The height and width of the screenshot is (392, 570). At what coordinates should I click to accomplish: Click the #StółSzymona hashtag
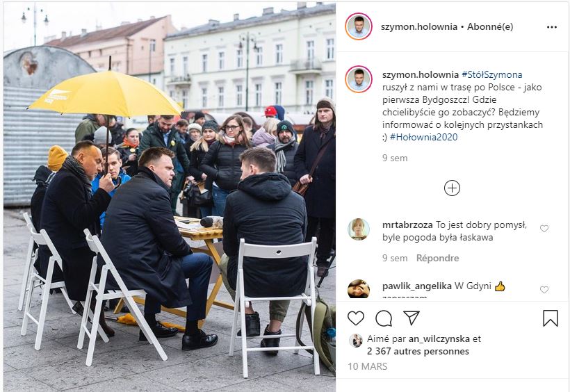492,75
